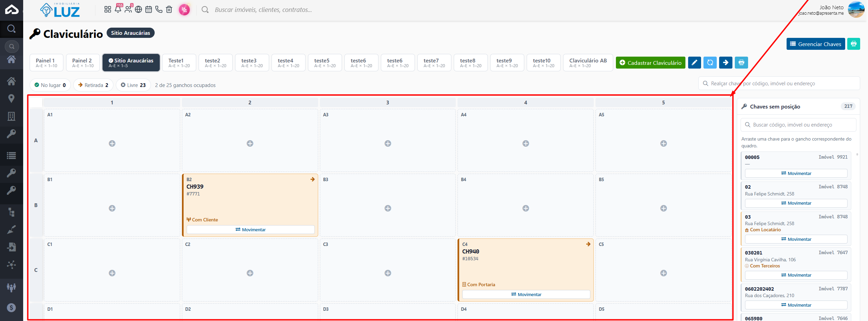Open the notifications bell icon
Viewport: 868px width, 321px height.
[118, 10]
